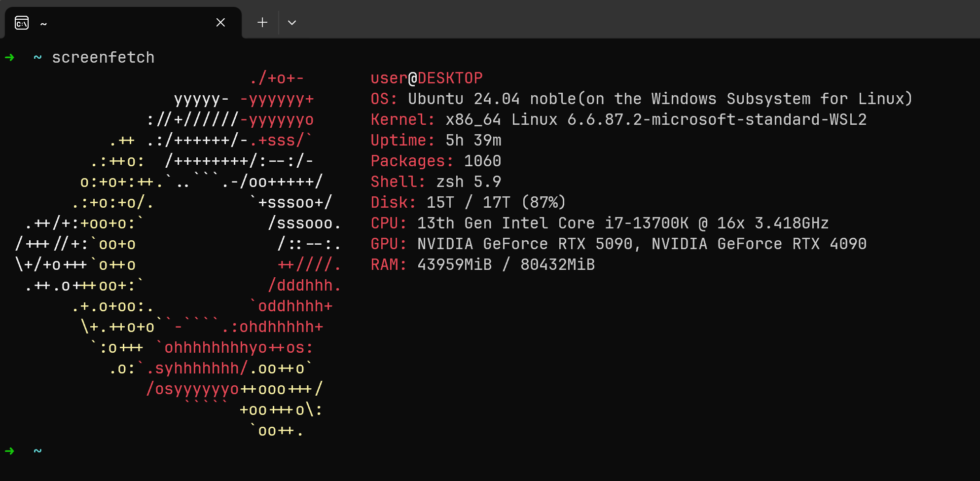Click the 'CPU:' label
Viewport: 980px width, 481px height.
pyautogui.click(x=389, y=223)
